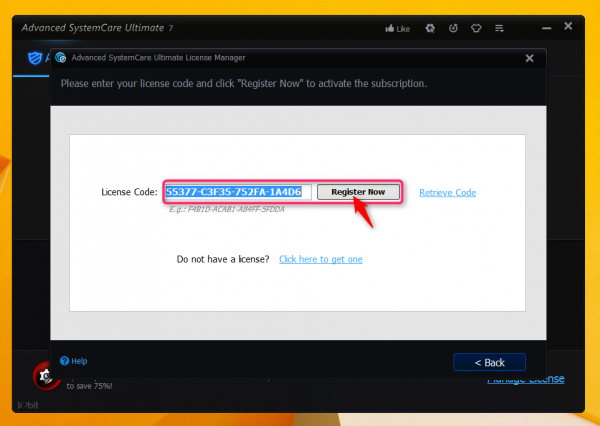Click the 'Do not have a license?' text

[x=223, y=259]
